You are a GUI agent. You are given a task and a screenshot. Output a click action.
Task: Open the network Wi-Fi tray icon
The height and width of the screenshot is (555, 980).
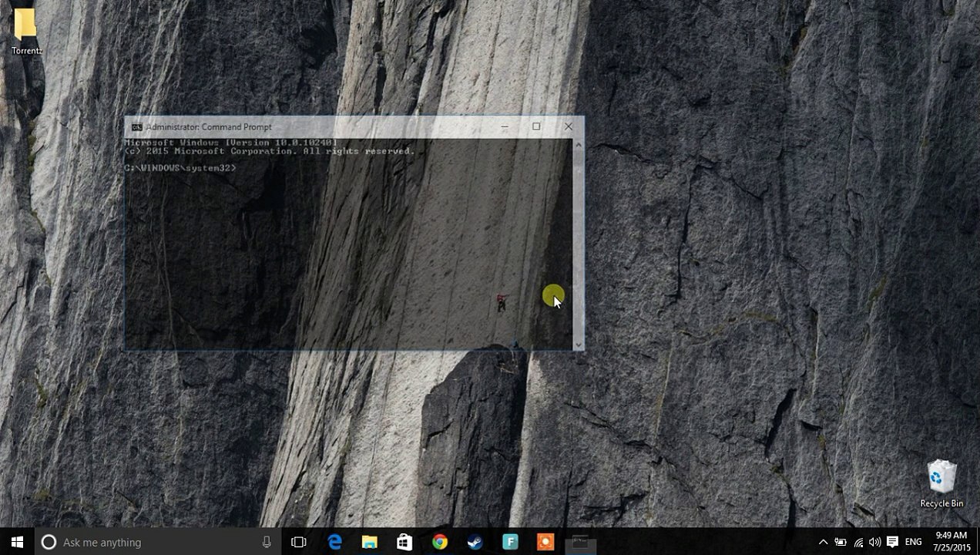click(858, 542)
